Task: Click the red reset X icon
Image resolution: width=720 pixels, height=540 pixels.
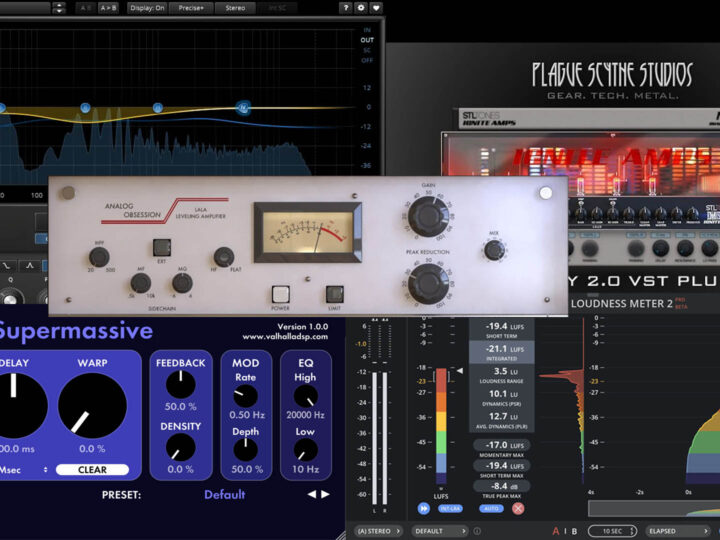Action: pyautogui.click(x=518, y=508)
